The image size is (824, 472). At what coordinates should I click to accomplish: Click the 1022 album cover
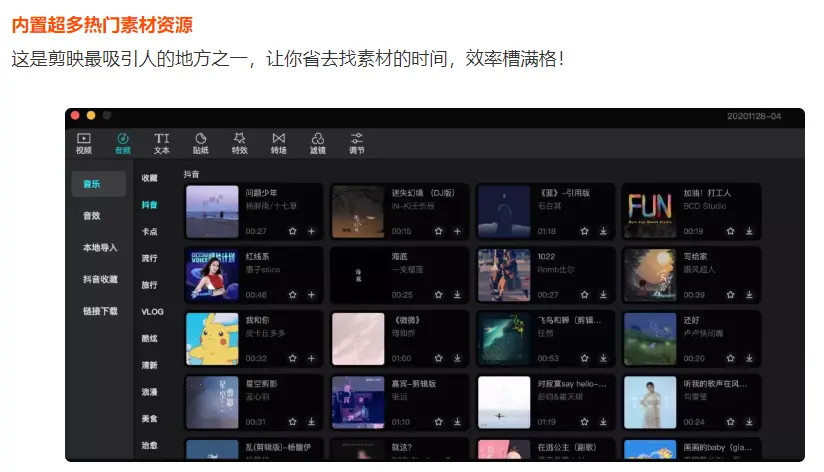504,275
